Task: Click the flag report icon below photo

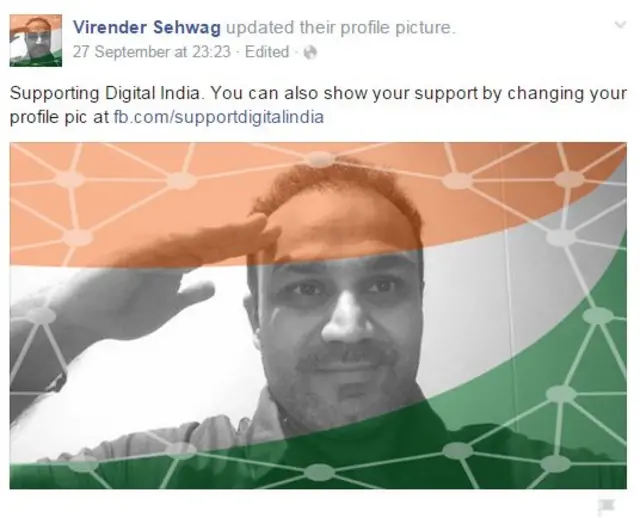Action: click(606, 506)
